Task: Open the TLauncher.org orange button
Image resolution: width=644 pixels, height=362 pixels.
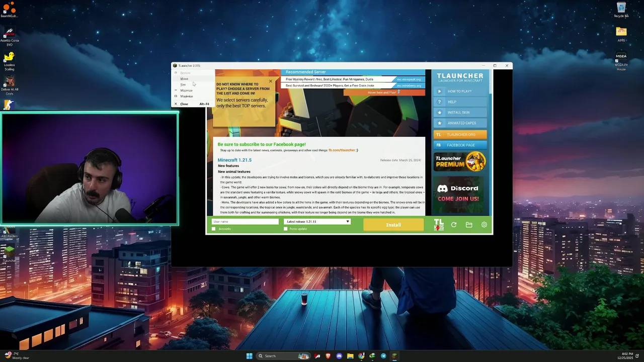Action: click(460, 135)
